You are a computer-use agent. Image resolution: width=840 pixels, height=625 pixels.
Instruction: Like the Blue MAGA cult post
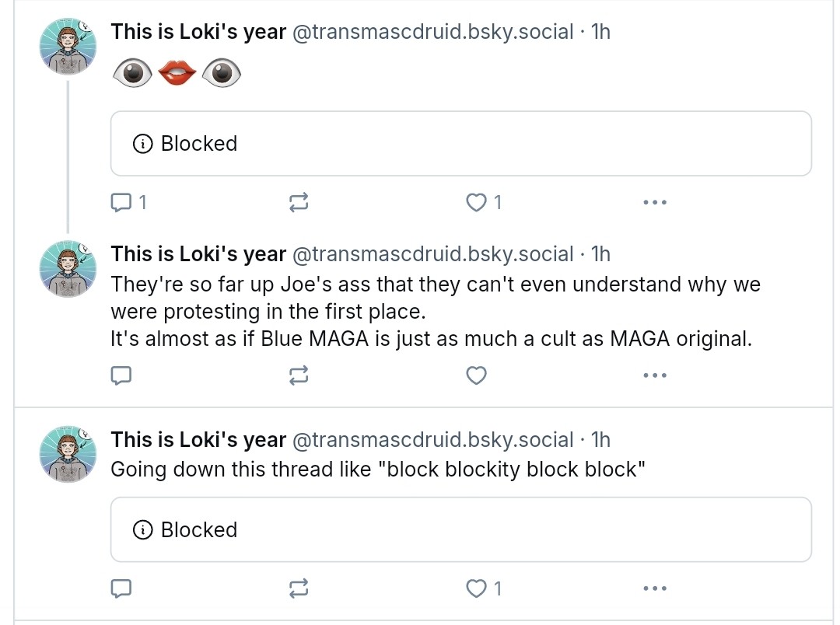tap(475, 376)
